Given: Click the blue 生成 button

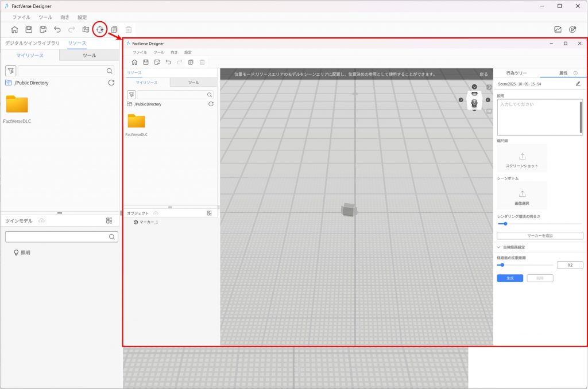Looking at the screenshot, I should point(509,278).
